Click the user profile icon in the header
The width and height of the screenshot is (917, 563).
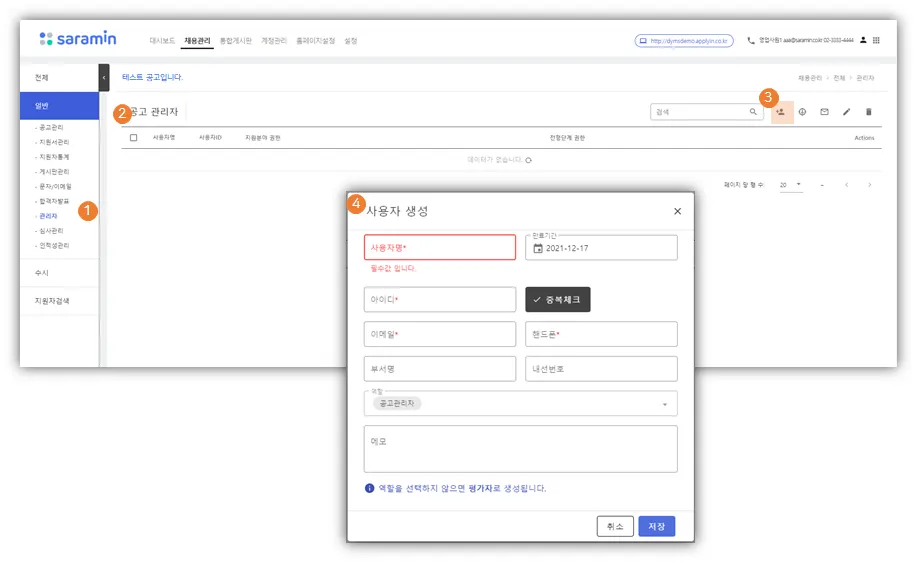tap(863, 40)
